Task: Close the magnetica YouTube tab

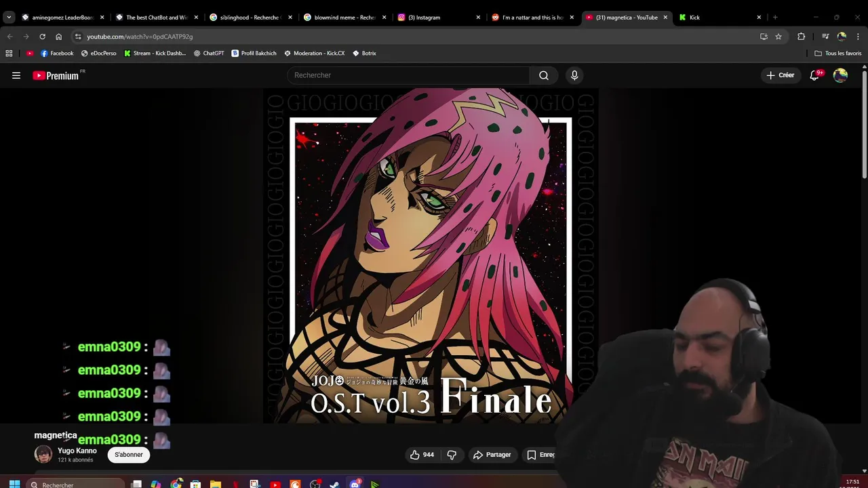Action: (x=665, y=18)
